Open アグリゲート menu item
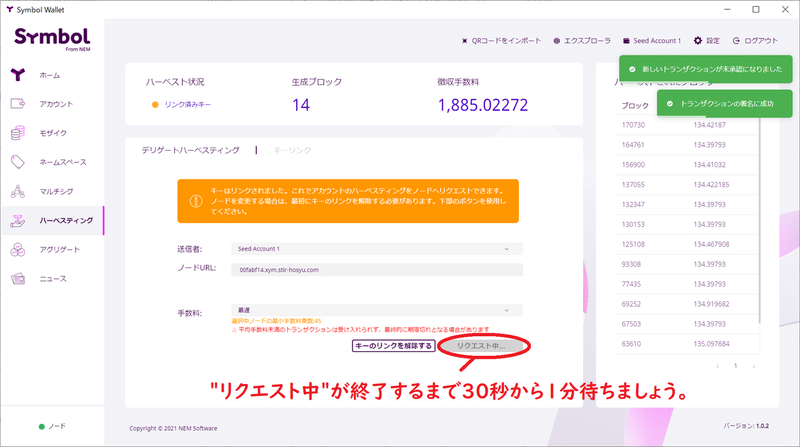The image size is (800, 447). (60, 250)
